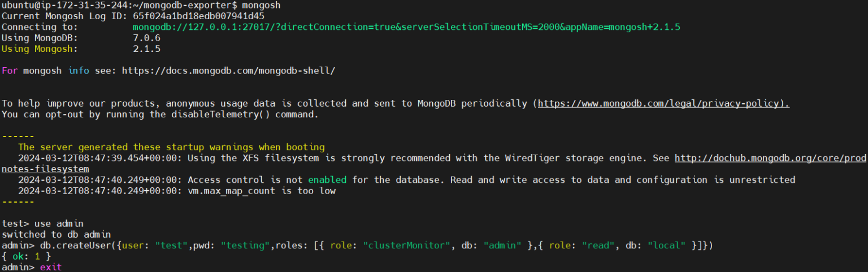868x272 pixels.
Task: Click the green 'enabled' word in warning
Action: (x=327, y=180)
